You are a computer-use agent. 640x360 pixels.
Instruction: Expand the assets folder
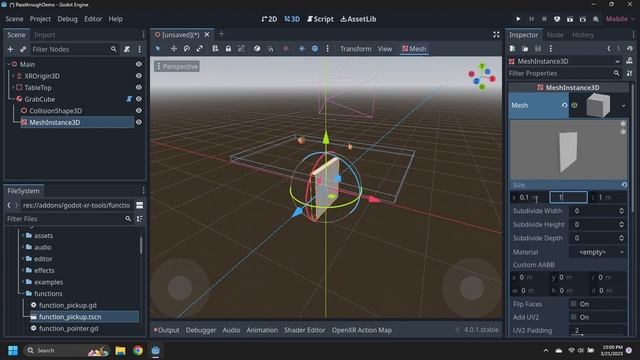23,236
